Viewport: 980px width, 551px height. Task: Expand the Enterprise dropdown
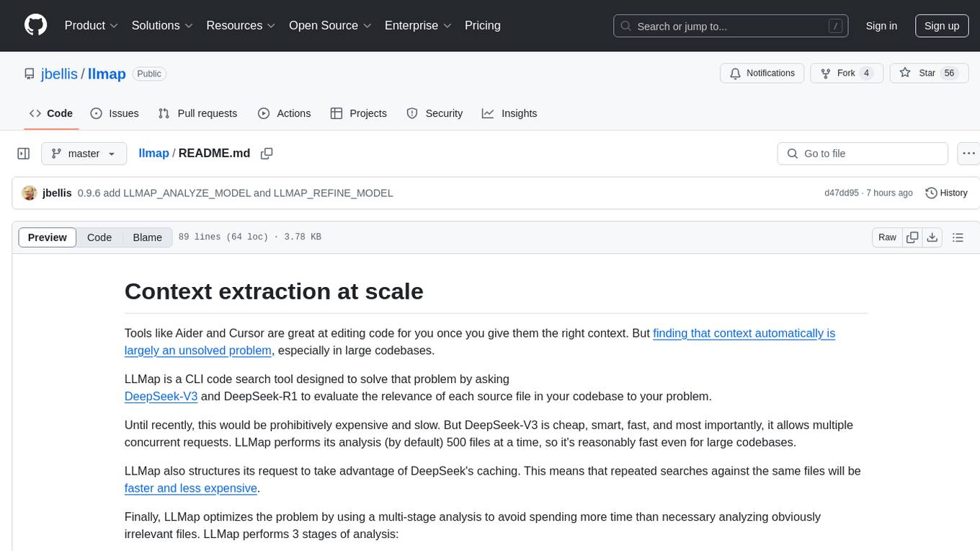coord(418,25)
